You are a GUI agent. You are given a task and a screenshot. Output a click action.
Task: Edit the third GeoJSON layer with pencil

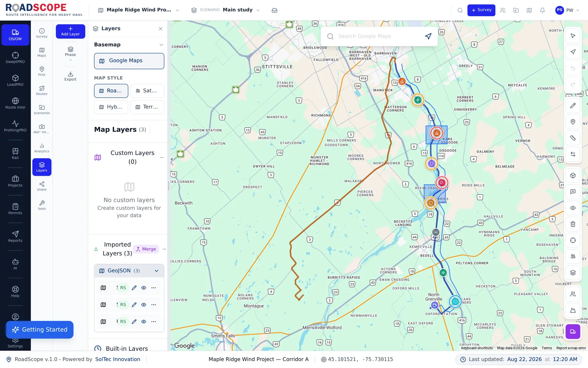134,322
